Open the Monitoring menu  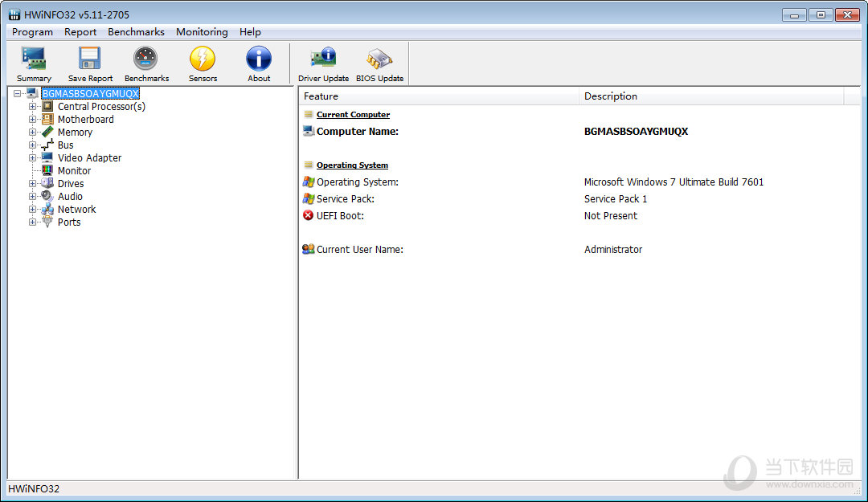pyautogui.click(x=202, y=32)
